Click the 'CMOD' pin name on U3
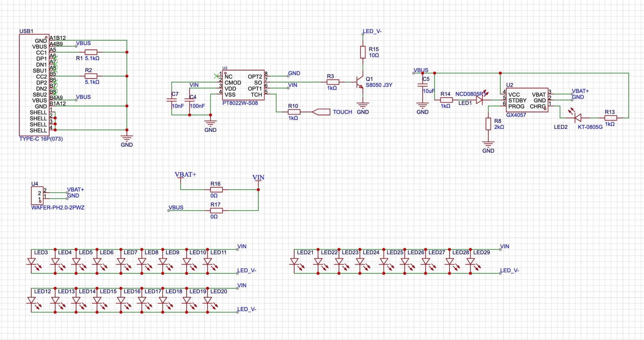644x340 pixels. 233,83
